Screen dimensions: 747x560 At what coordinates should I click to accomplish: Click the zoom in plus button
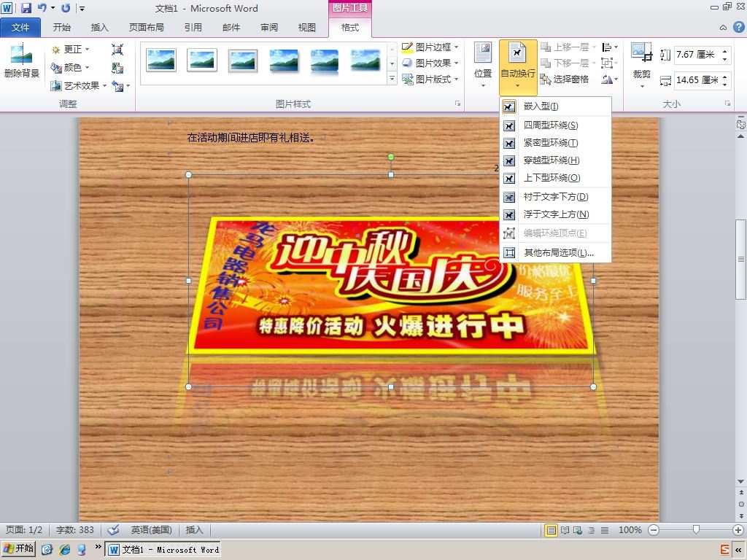click(738, 530)
